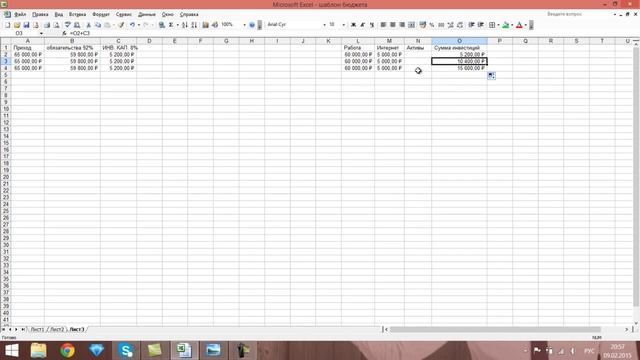Toggle center alignment

(x=393, y=25)
